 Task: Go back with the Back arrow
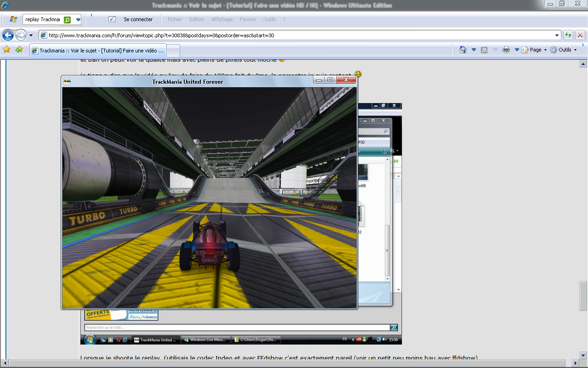[8, 35]
